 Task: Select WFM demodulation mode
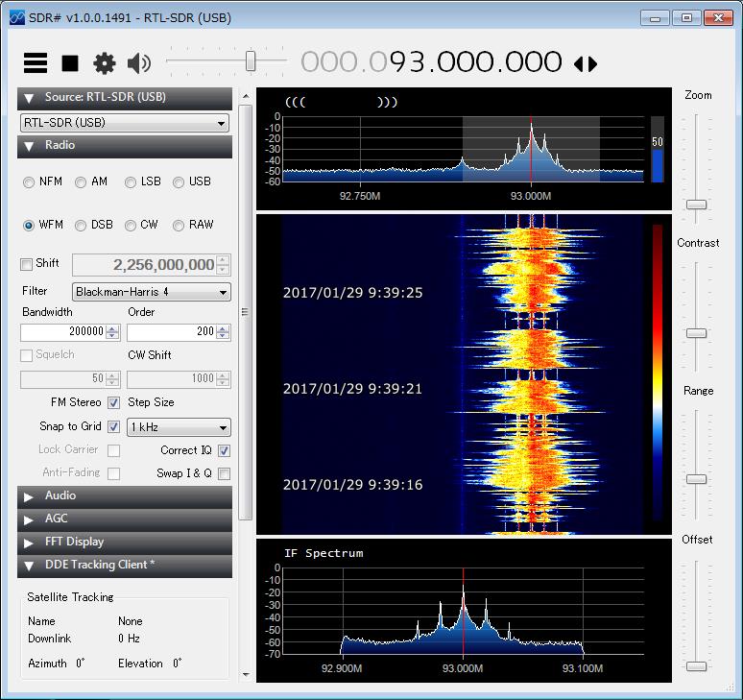click(x=29, y=226)
